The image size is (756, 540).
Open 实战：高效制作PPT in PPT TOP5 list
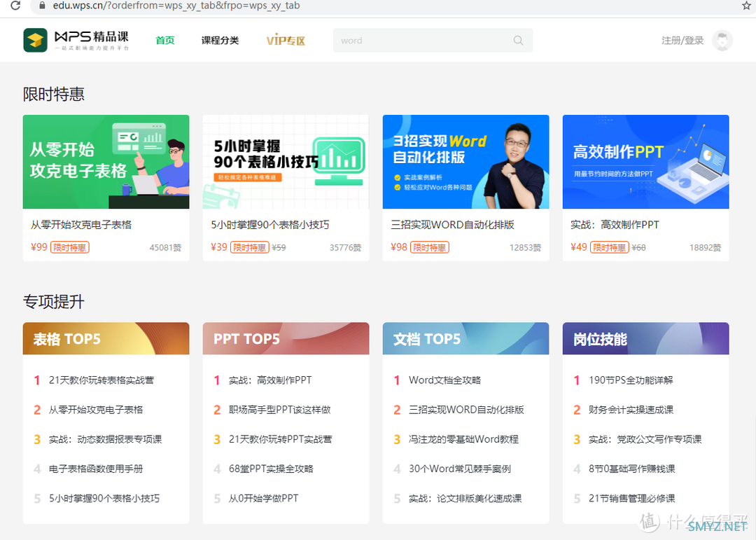click(270, 380)
